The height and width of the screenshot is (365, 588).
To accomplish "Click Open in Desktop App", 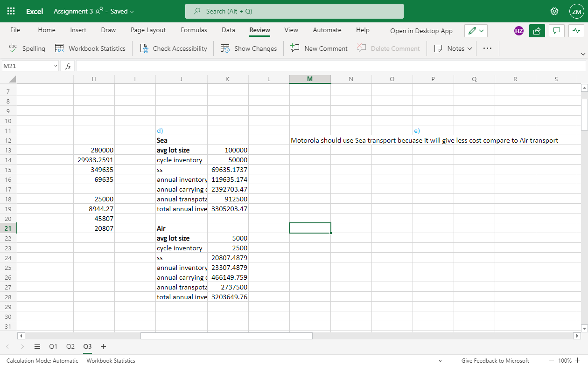I will [x=421, y=31].
